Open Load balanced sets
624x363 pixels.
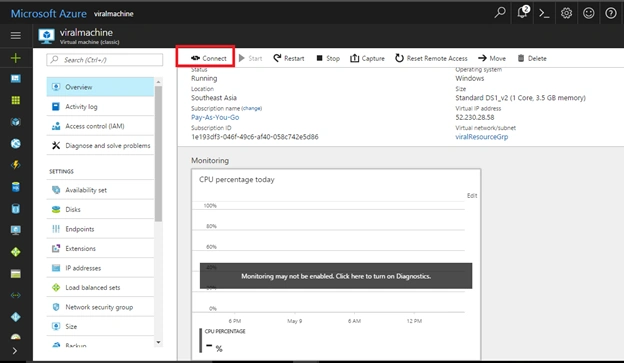click(x=100, y=287)
